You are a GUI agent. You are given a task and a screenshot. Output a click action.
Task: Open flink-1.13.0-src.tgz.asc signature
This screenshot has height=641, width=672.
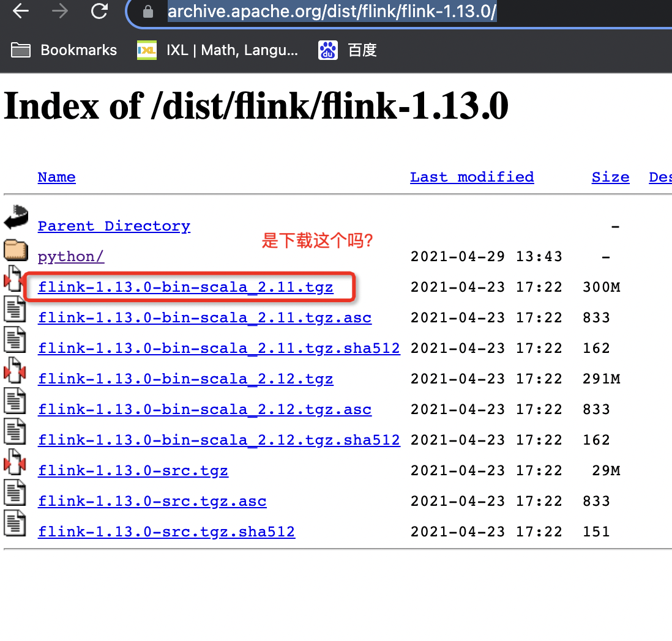[152, 501]
